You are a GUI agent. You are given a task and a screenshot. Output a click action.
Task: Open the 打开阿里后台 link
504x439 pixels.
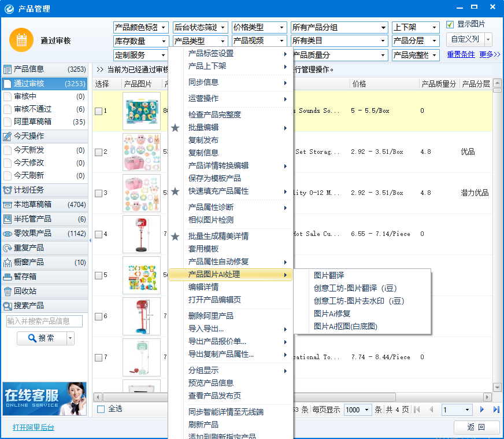click(33, 427)
